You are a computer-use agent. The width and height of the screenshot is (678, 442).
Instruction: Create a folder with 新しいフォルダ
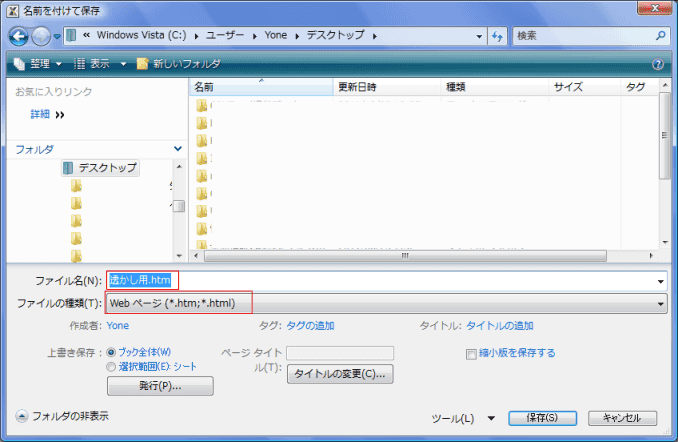coord(179,64)
